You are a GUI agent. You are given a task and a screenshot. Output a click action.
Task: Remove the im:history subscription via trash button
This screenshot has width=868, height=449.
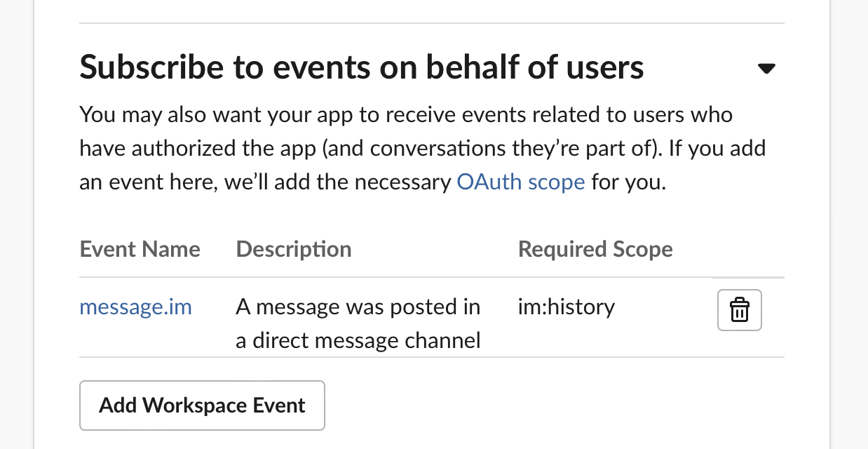point(740,309)
